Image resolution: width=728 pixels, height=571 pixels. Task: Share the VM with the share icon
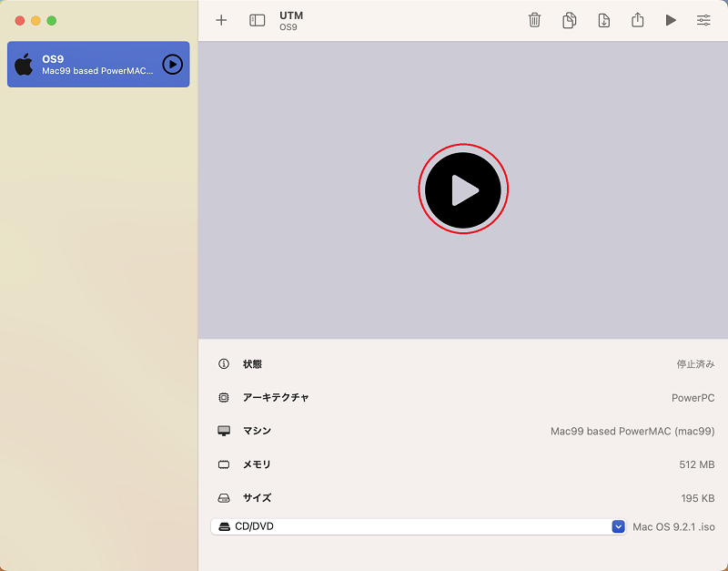(638, 20)
